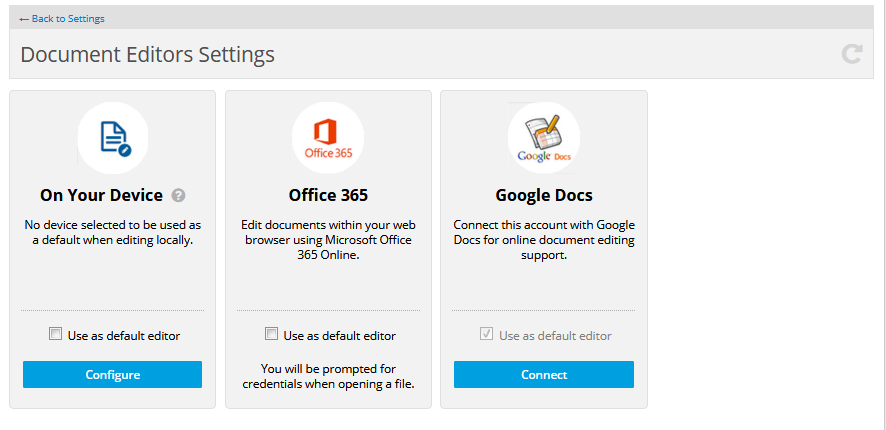
Task: Tick the On Your Device default editor checkbox
Action: (56, 335)
